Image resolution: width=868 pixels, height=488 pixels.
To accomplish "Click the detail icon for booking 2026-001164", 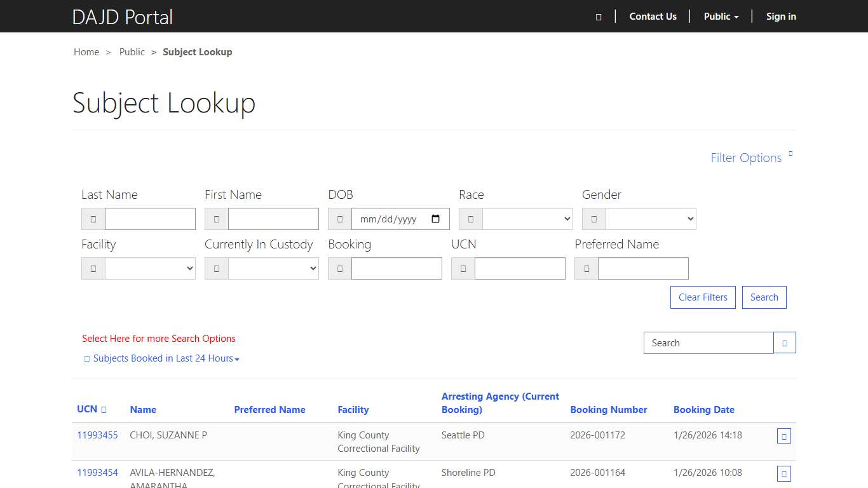I will (x=783, y=473).
